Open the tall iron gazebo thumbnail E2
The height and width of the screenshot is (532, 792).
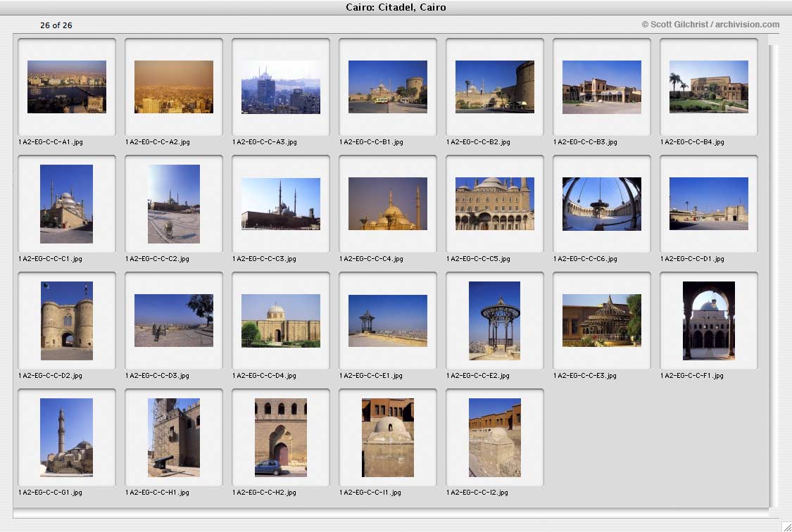[494, 321]
